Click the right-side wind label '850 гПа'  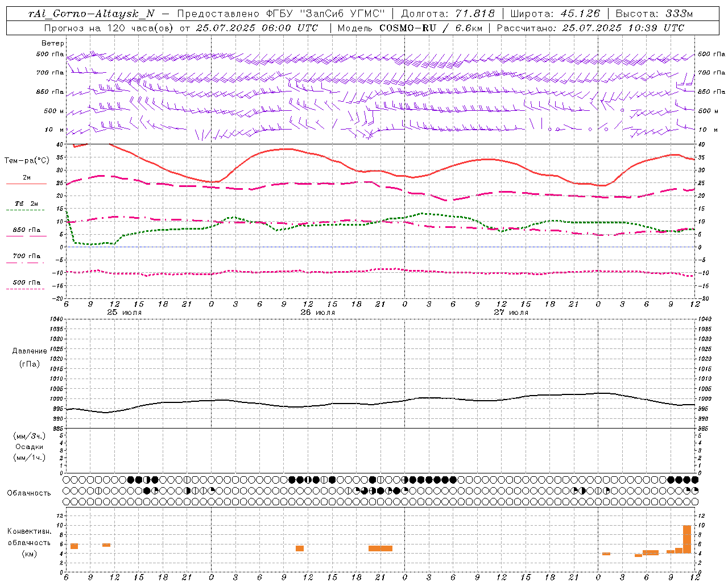[712, 92]
